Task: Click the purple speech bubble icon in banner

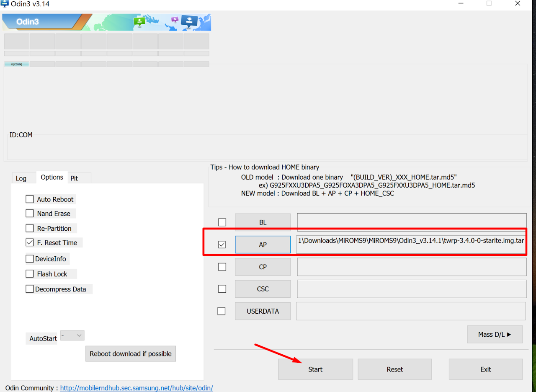Action: [175, 20]
